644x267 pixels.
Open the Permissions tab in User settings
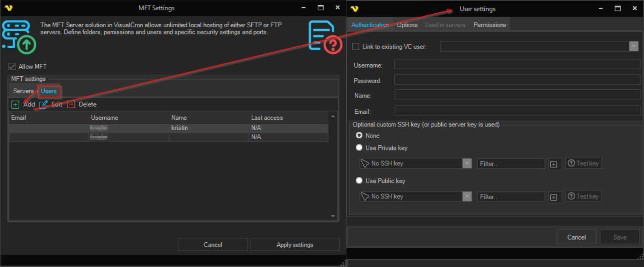tap(489, 25)
